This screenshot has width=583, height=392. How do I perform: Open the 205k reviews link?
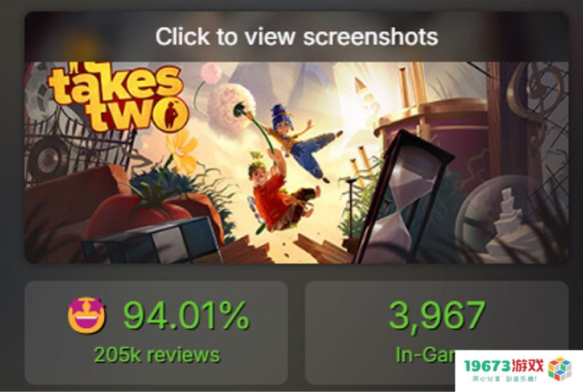pos(157,355)
